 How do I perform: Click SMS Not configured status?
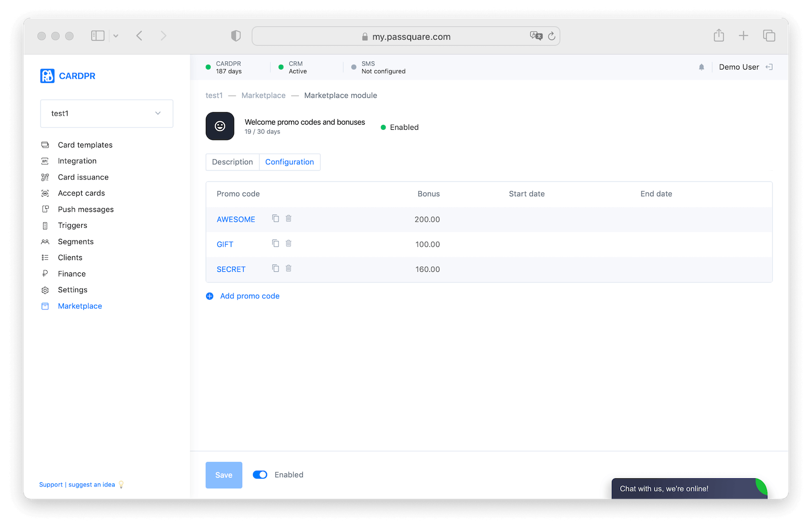[x=378, y=67]
